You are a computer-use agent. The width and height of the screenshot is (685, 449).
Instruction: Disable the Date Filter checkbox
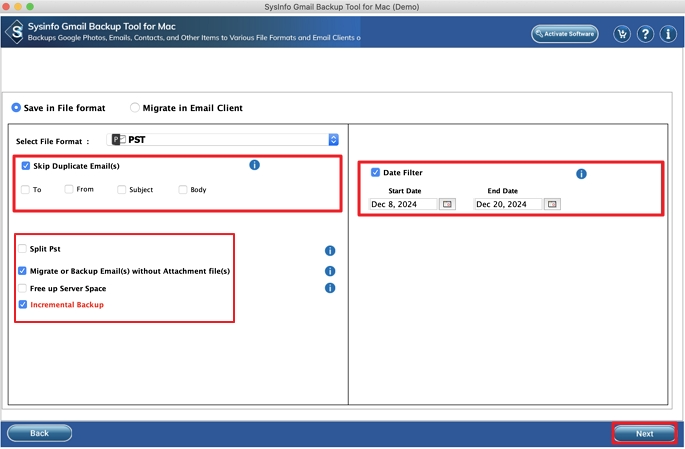point(375,173)
